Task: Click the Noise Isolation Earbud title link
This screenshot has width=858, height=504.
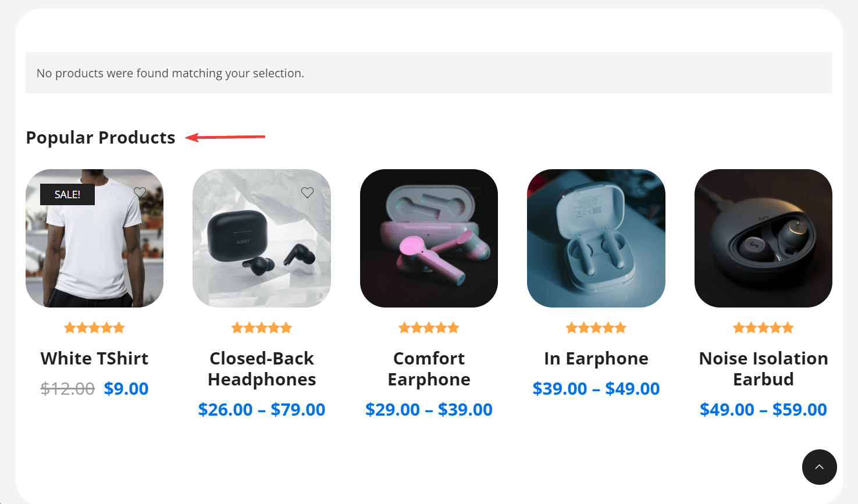Action: click(763, 369)
